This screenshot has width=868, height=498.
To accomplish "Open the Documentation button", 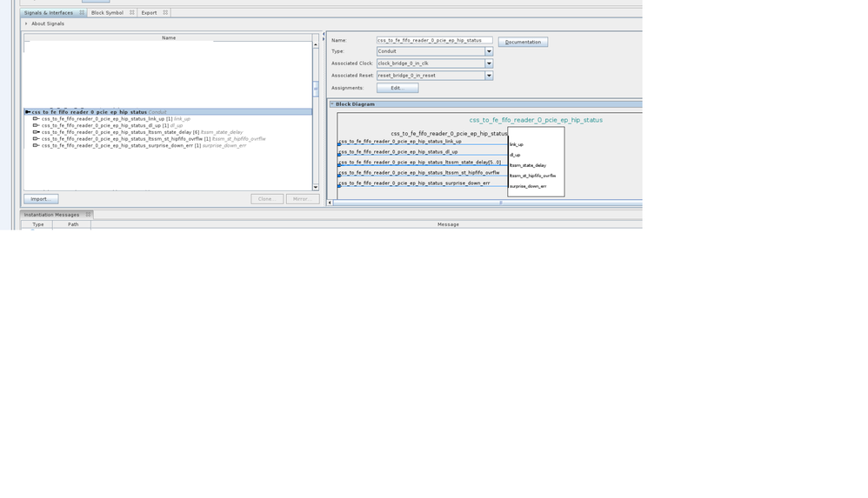I will [523, 42].
